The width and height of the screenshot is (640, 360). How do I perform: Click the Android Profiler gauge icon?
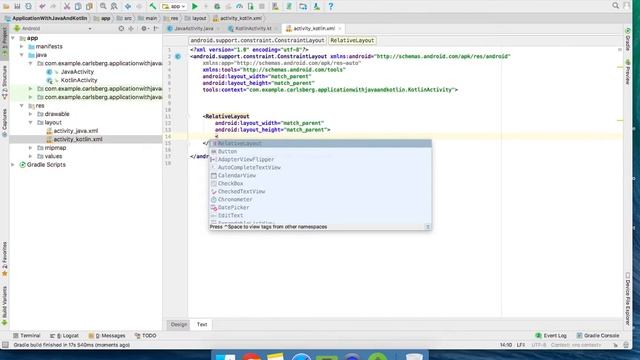click(x=240, y=6)
